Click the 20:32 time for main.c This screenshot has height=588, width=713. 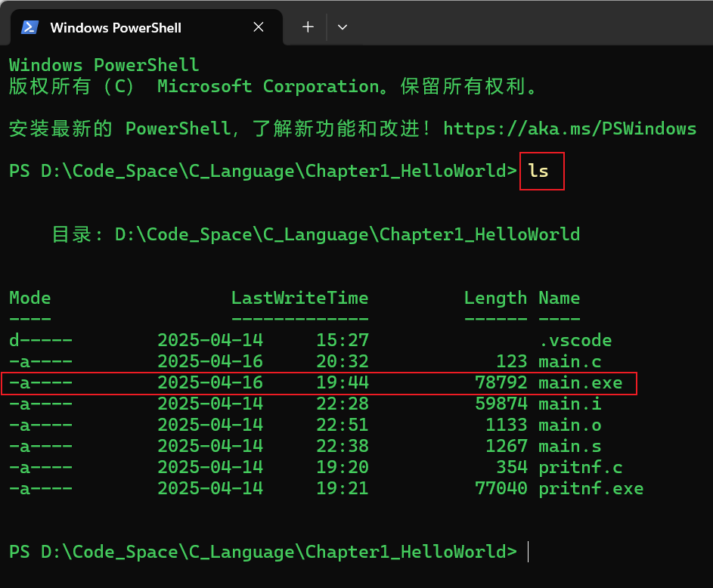pos(343,362)
